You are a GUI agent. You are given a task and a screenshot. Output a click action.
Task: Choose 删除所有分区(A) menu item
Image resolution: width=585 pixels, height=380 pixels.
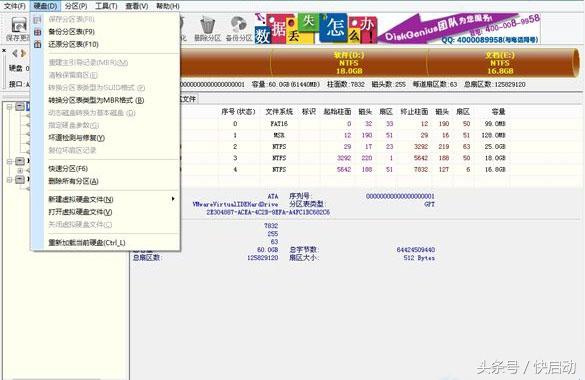tap(73, 181)
